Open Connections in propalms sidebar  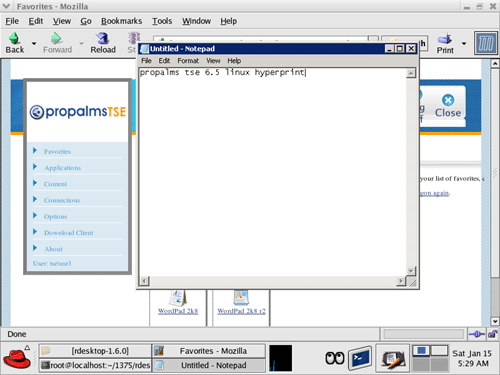coord(62,200)
